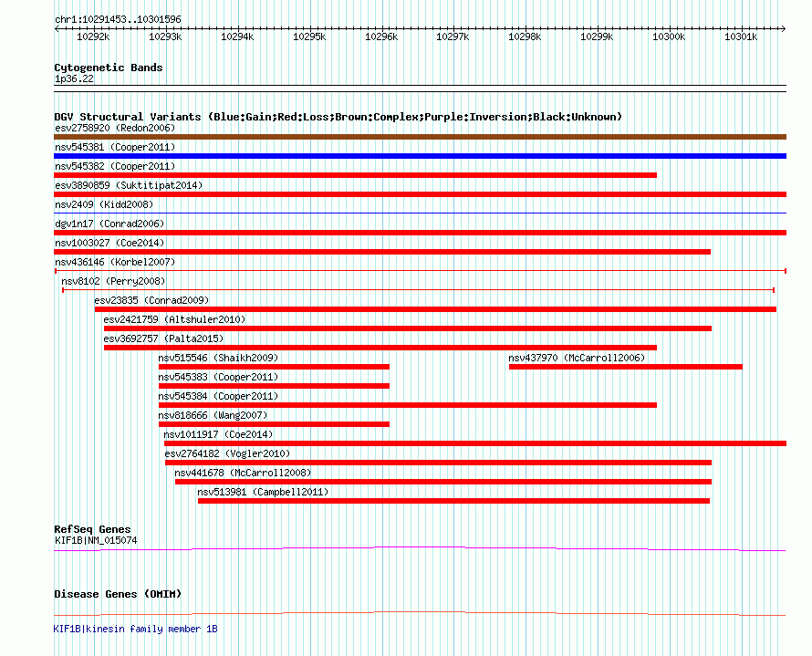Click the 10300k ruler tick label
Image resolution: width=812 pixels, height=656 pixels.
coord(669,36)
